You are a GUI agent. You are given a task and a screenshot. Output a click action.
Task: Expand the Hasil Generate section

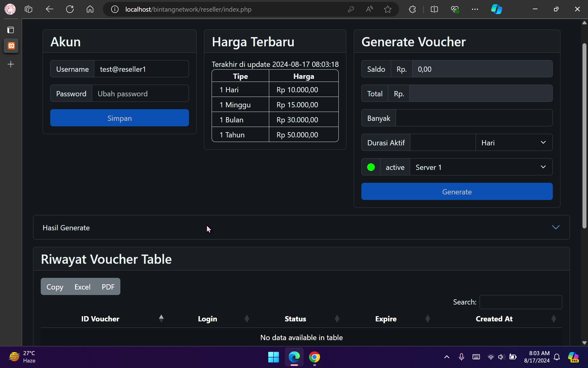(301, 227)
